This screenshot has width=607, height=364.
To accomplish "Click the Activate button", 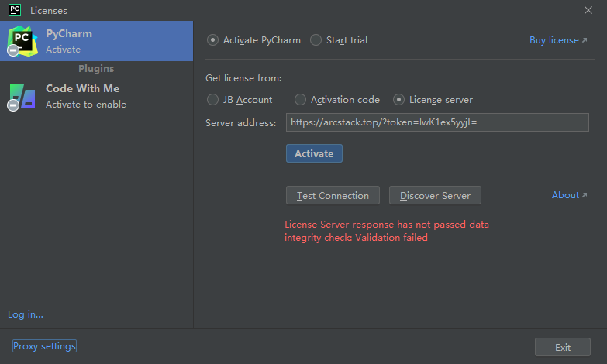I will tap(314, 153).
